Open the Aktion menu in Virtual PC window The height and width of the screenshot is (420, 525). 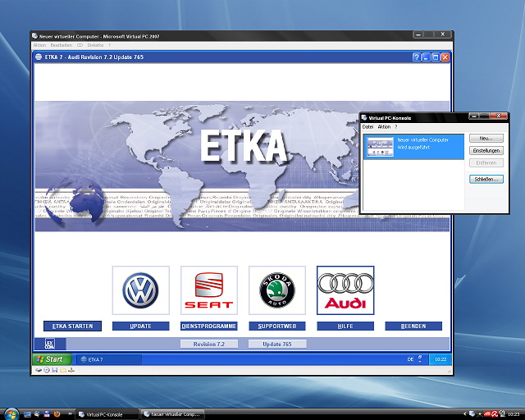pos(39,45)
